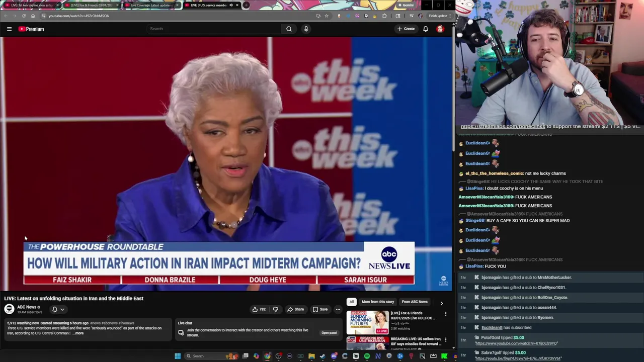644x362 pixels.
Task: Expand description with ...more
Action: pyautogui.click(x=78, y=333)
